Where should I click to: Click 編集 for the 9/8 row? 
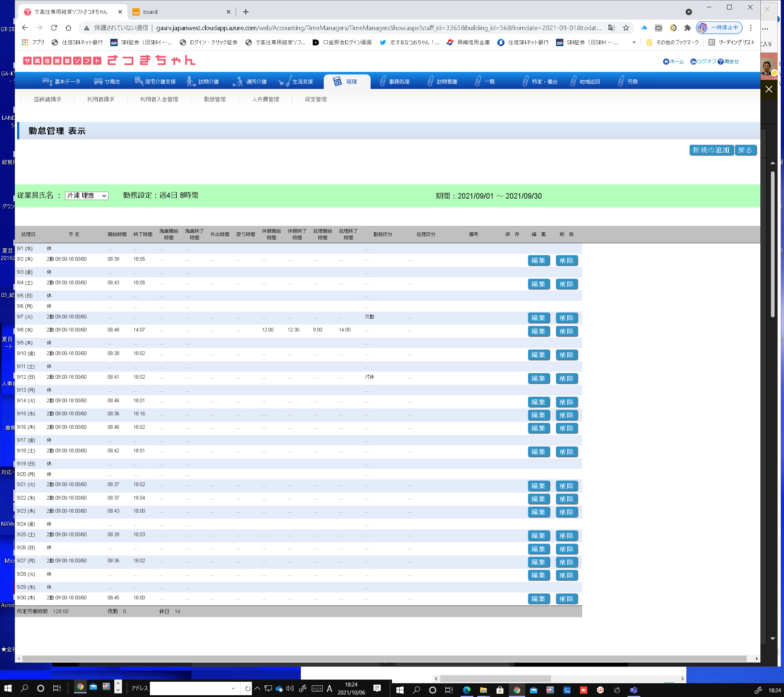[538, 331]
